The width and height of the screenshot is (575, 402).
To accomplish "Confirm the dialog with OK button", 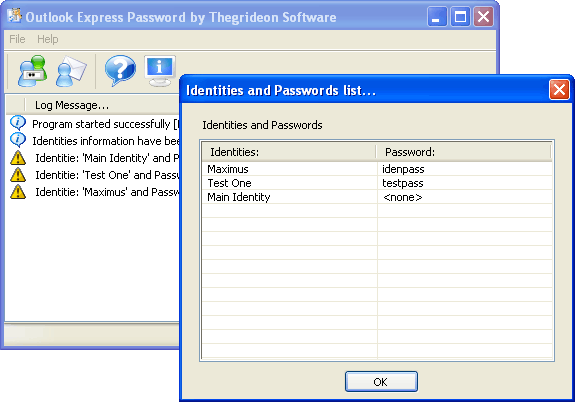I will pyautogui.click(x=381, y=381).
